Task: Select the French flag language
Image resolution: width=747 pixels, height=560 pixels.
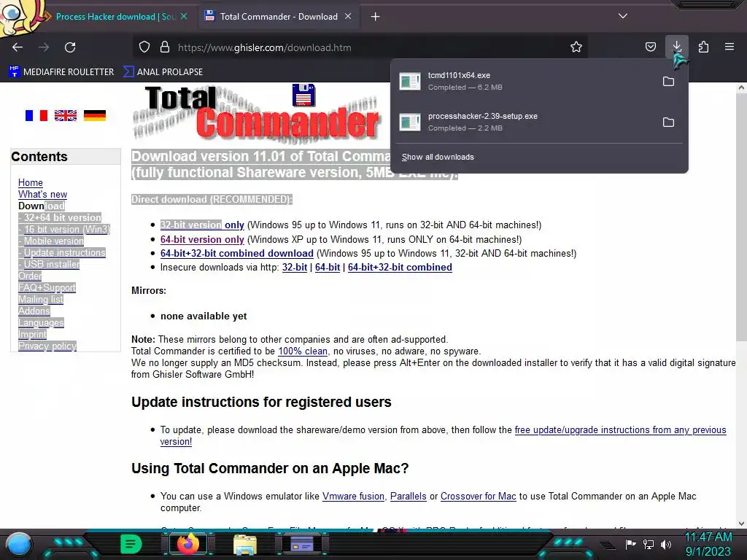Action: [36, 115]
